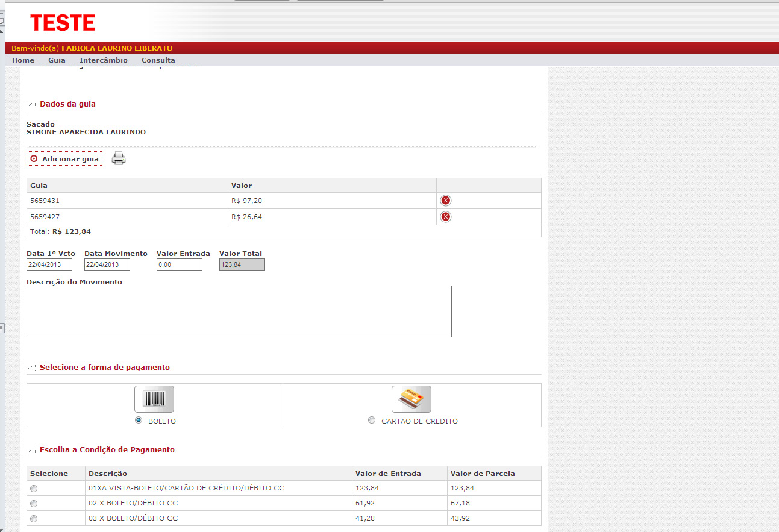Click the 43,92 Valor de Parcela cell
Viewport: 779px width, 532px height.
point(494,518)
